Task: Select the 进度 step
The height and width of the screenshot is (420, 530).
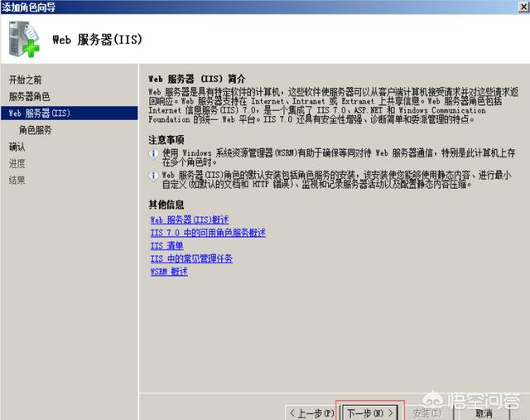Action: pos(17,164)
